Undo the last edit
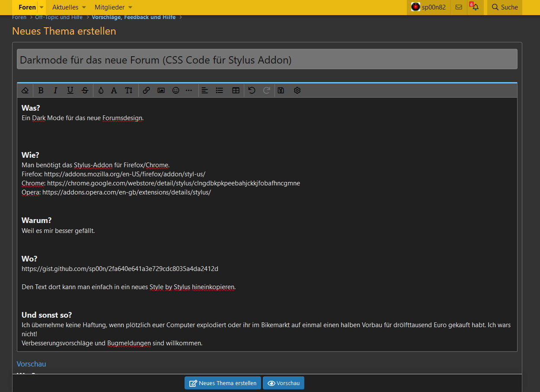 (x=252, y=90)
